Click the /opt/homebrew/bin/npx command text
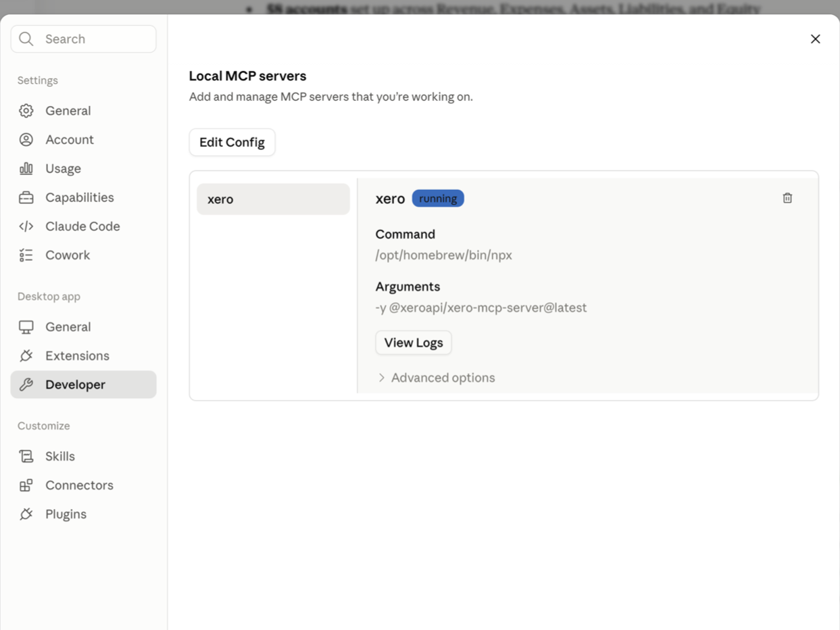Viewport: 840px width, 630px height. click(443, 256)
